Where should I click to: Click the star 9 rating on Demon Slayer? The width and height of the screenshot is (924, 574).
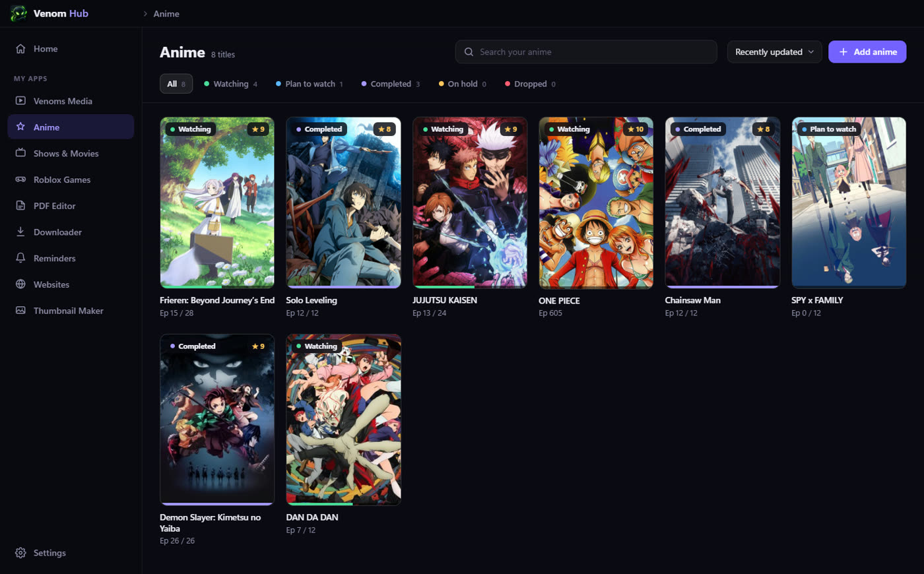click(x=257, y=346)
